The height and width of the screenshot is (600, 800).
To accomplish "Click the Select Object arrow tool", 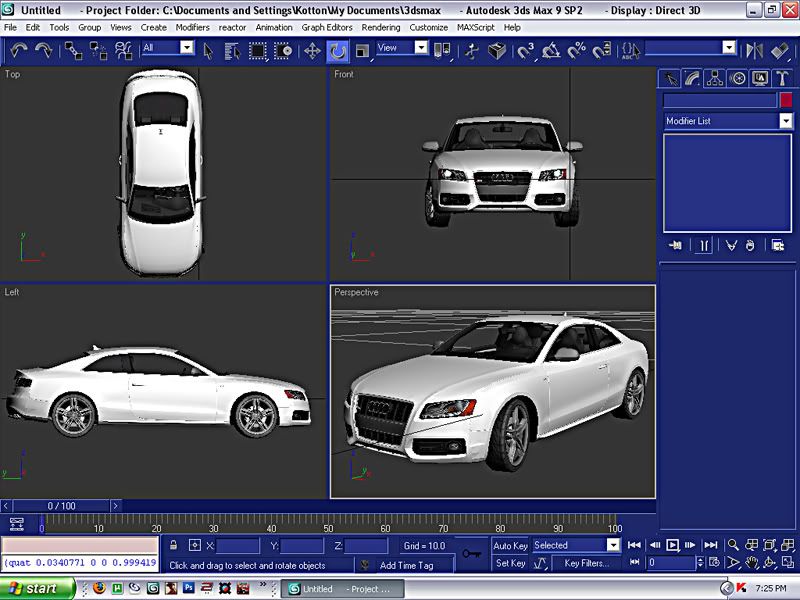I will [x=209, y=49].
